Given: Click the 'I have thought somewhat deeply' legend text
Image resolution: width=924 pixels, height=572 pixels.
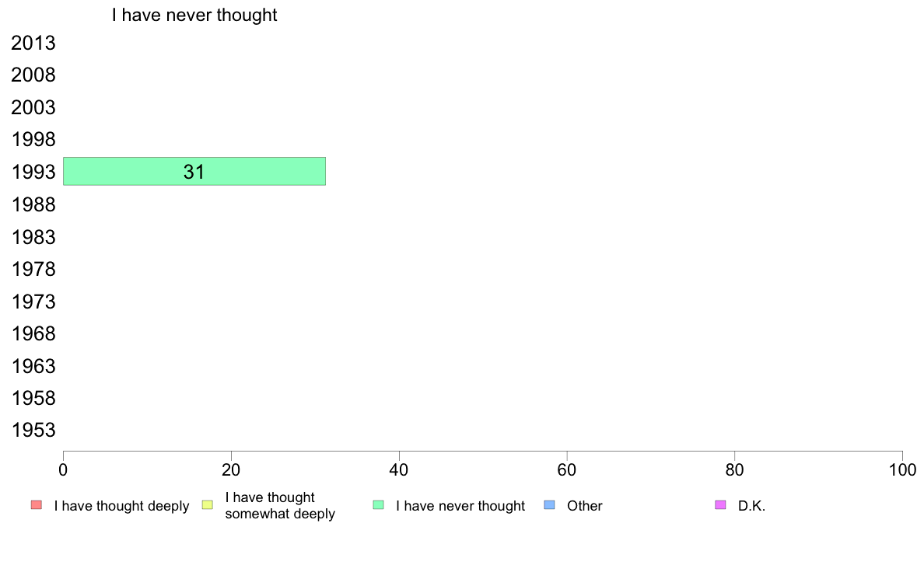Looking at the screenshot, I should [x=280, y=505].
